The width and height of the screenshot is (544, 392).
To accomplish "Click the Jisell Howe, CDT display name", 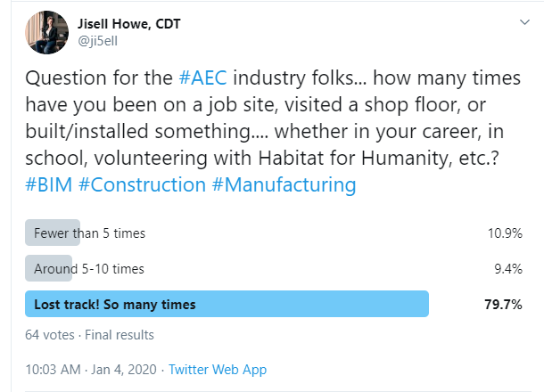I will 129,23.
